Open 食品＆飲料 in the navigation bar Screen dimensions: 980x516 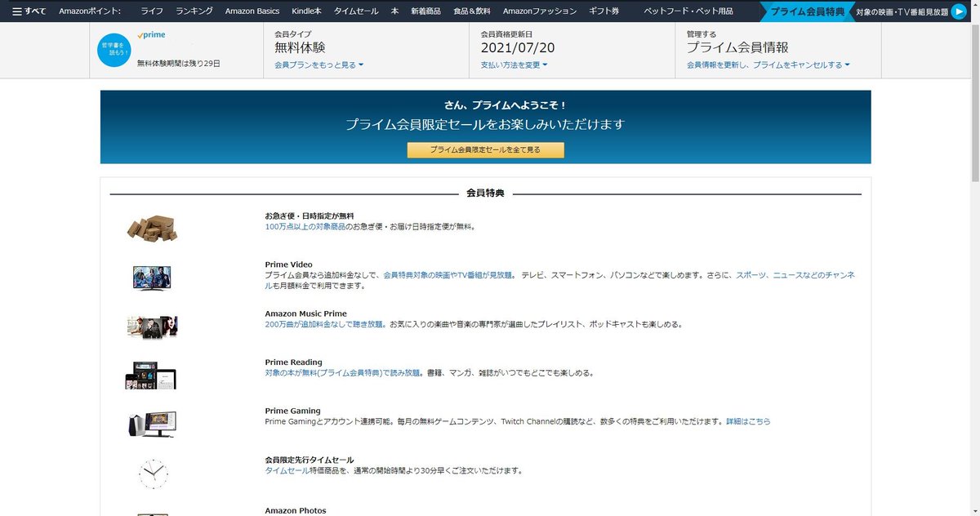click(472, 11)
